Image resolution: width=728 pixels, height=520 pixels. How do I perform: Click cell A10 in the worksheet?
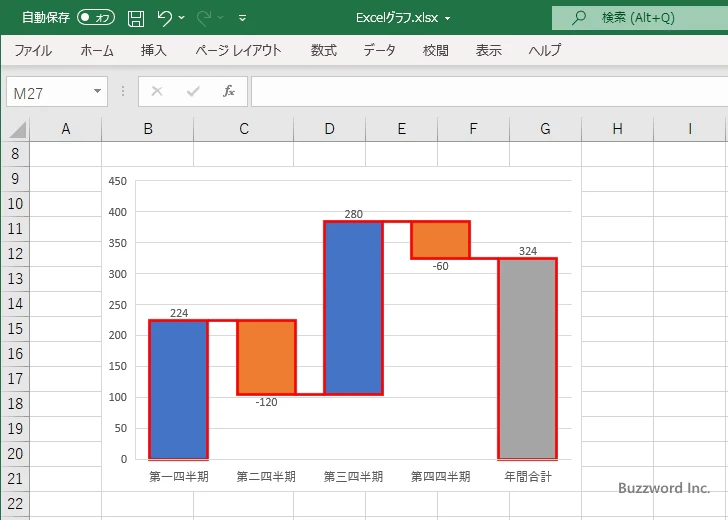click(65, 204)
